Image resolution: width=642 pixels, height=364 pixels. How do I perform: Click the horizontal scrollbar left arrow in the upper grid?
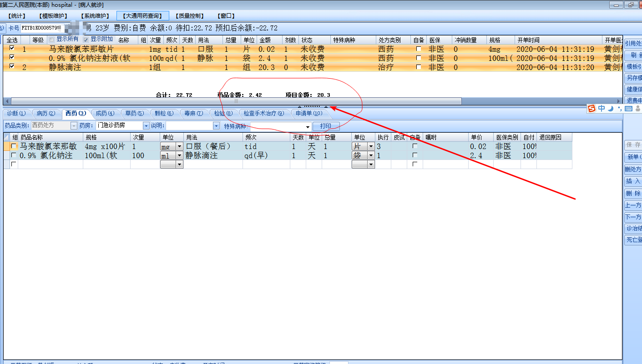click(7, 101)
